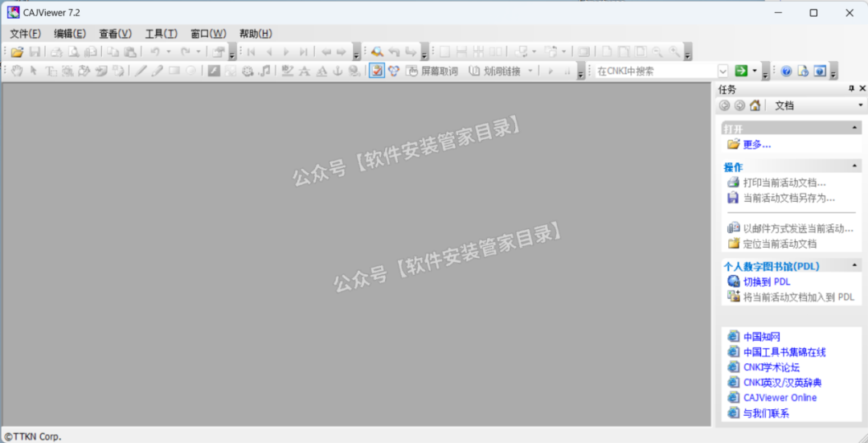Click the anchor icon
This screenshot has width=868, height=443.
pyautogui.click(x=338, y=71)
